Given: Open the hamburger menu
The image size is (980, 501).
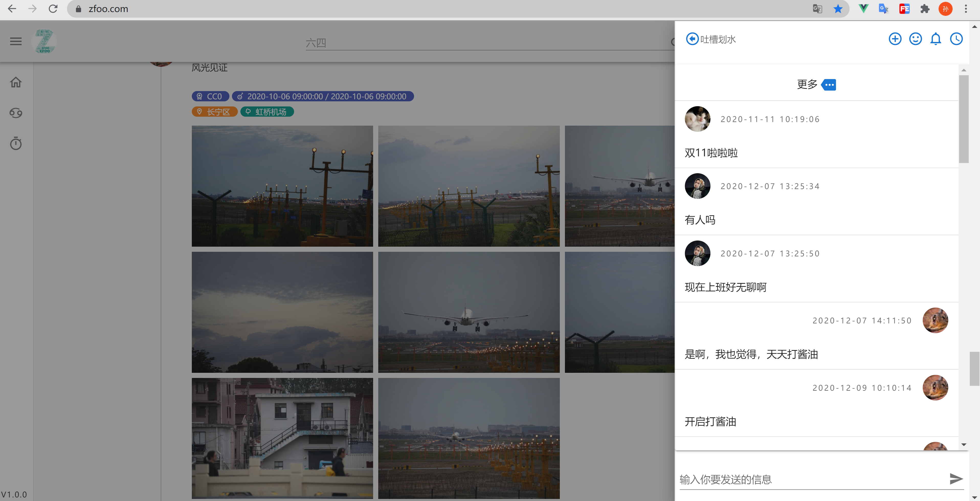Looking at the screenshot, I should click(16, 41).
